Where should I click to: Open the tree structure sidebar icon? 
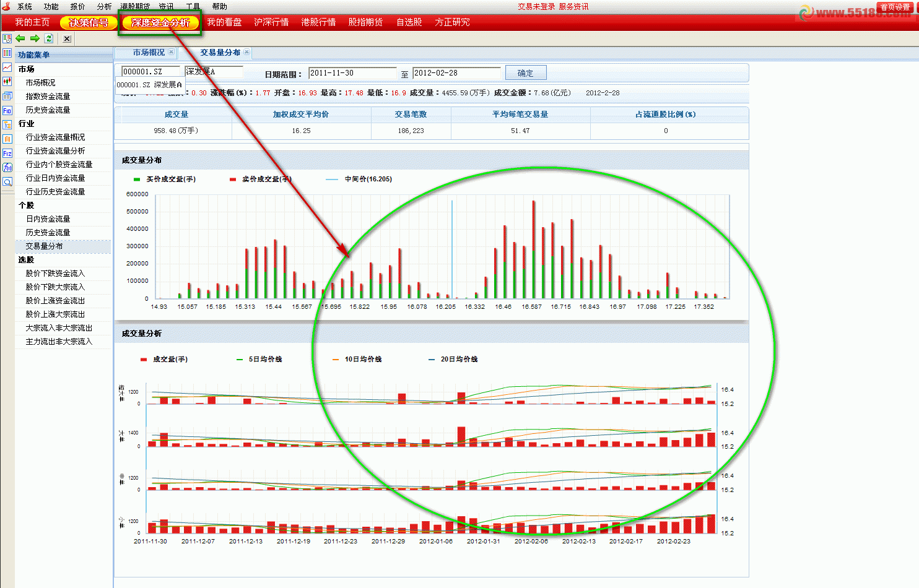pyautogui.click(x=7, y=124)
